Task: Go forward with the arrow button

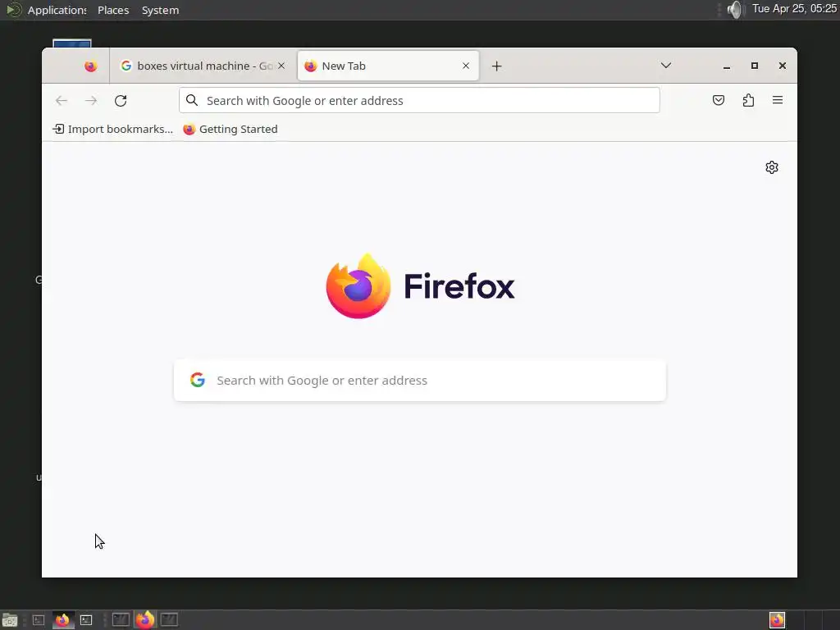Action: coord(91,101)
